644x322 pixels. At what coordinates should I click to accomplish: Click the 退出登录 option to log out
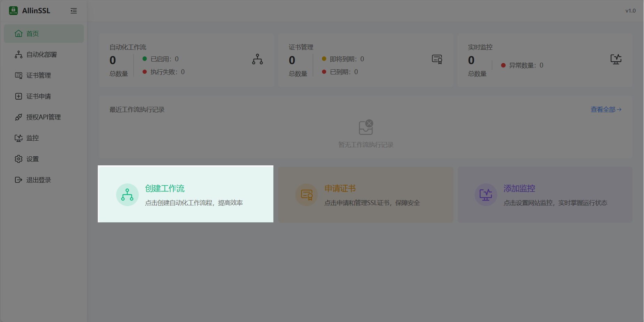(38, 180)
